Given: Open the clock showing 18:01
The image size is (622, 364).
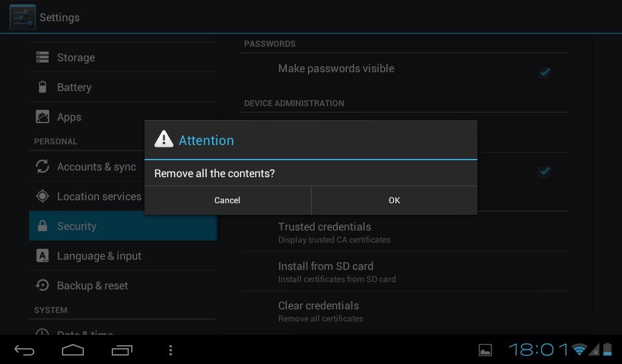Looking at the screenshot, I should 539,349.
